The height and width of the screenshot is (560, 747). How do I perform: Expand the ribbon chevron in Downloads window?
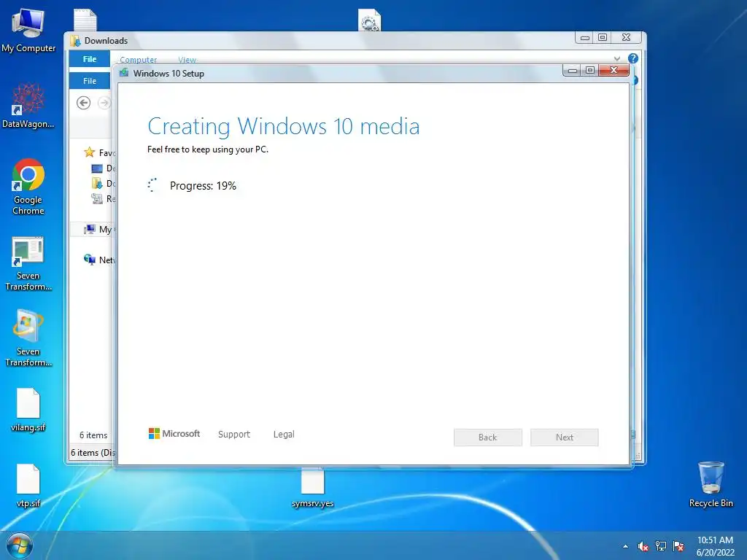[617, 58]
